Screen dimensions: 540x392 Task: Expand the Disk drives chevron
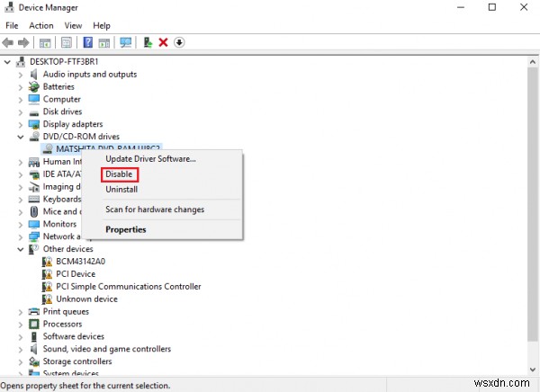[21, 112]
